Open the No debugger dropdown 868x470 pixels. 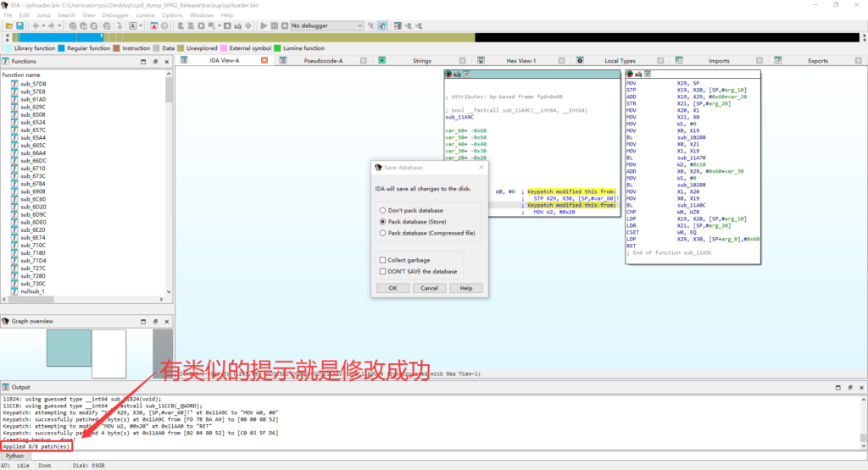click(x=326, y=26)
